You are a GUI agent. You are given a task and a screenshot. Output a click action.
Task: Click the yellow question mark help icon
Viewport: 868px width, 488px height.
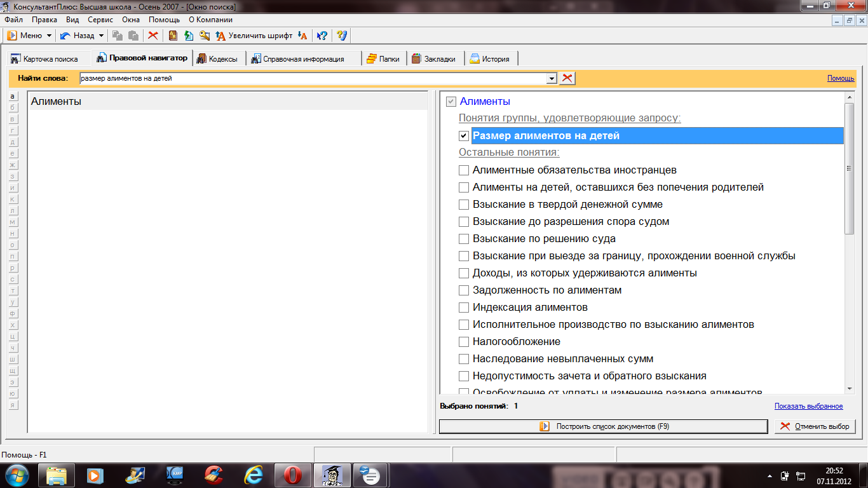(342, 36)
